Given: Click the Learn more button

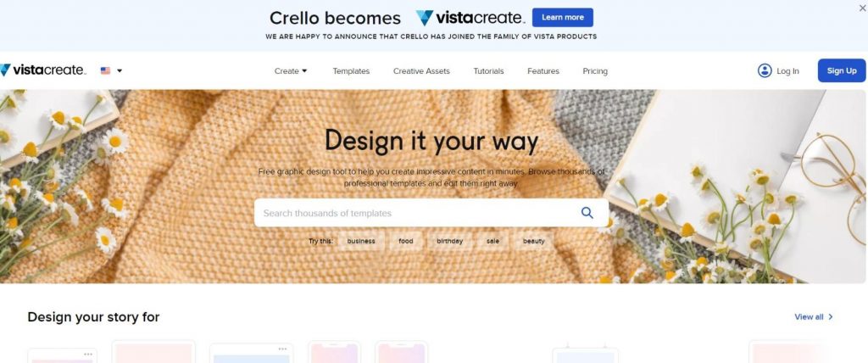Looking at the screenshot, I should [563, 17].
